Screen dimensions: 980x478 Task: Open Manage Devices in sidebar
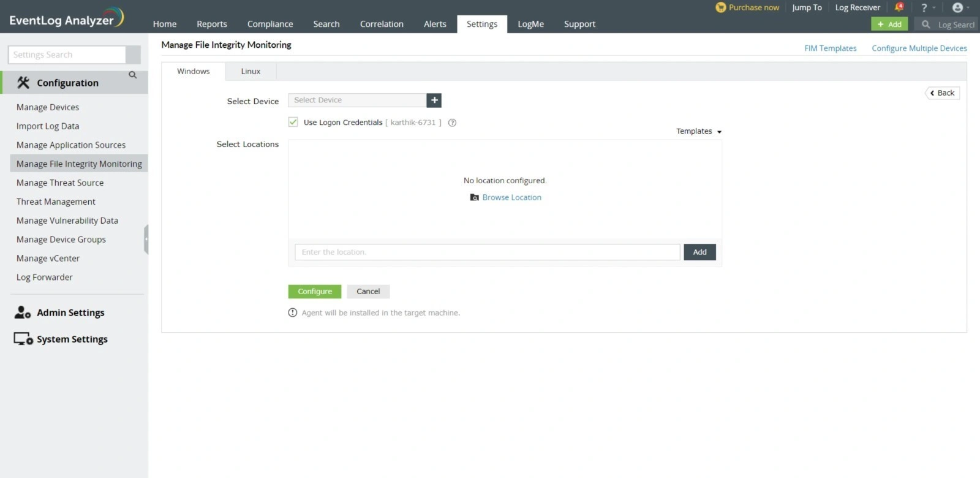tap(48, 107)
